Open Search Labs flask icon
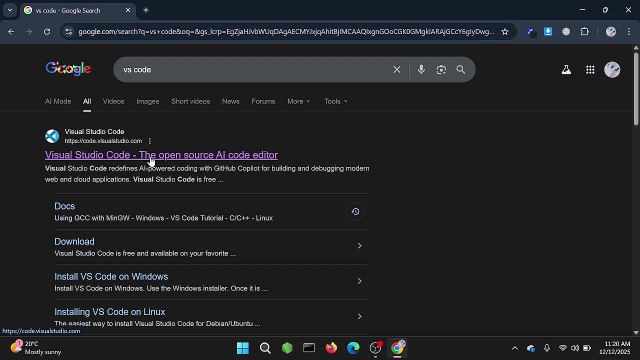This screenshot has height=360, width=640. pyautogui.click(x=566, y=70)
